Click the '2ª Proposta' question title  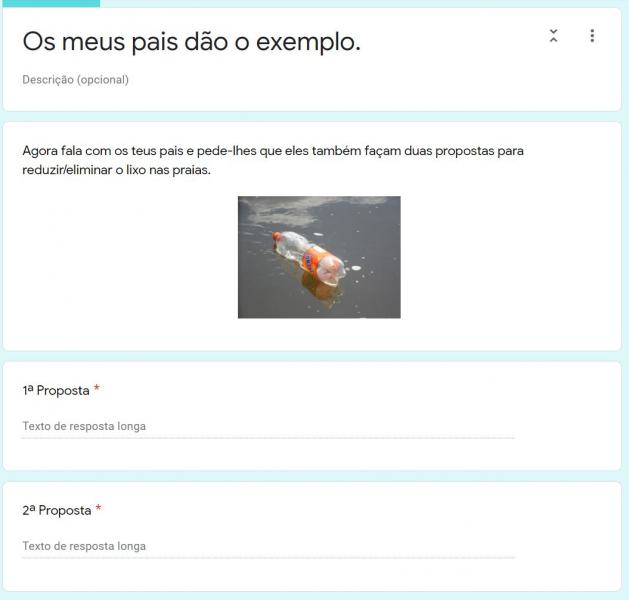(x=57, y=510)
